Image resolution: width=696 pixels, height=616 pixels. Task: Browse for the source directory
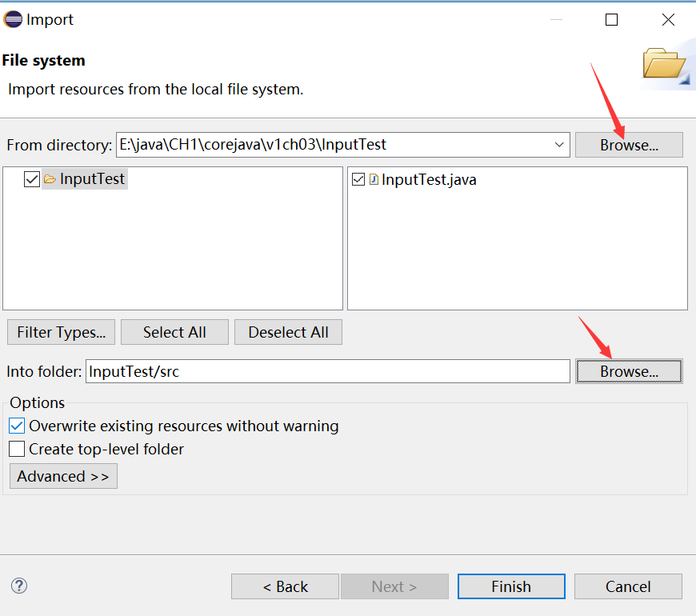[629, 145]
